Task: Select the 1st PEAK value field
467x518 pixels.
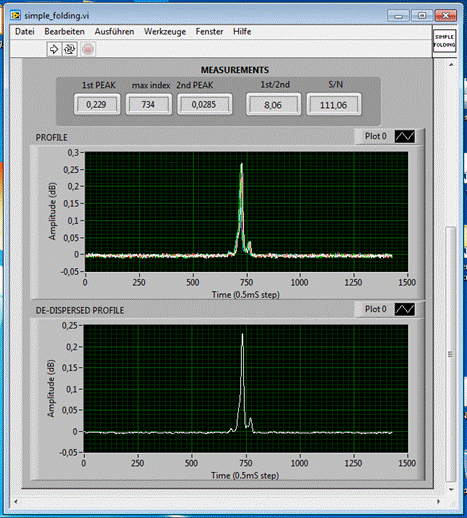Action: [x=97, y=105]
